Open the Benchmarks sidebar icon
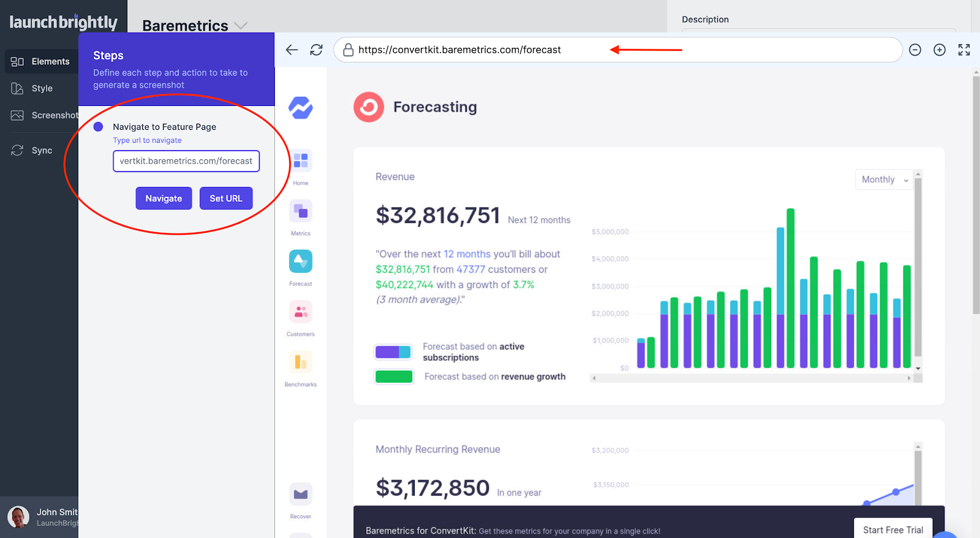This screenshot has width=980, height=538. (301, 362)
